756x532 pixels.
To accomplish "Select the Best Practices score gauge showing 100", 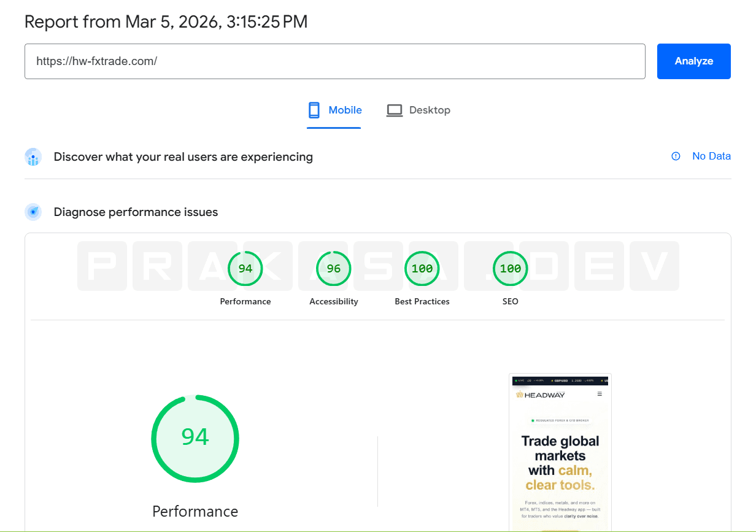I will [422, 268].
